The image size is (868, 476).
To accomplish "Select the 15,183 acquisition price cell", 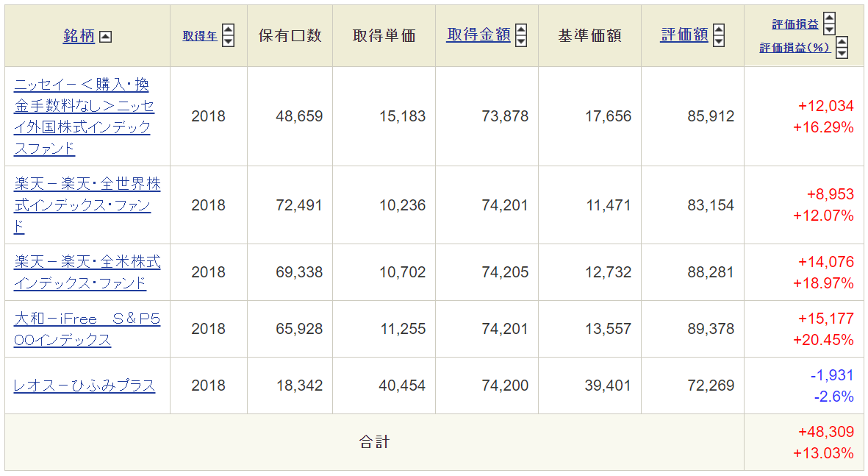I will pos(403,116).
